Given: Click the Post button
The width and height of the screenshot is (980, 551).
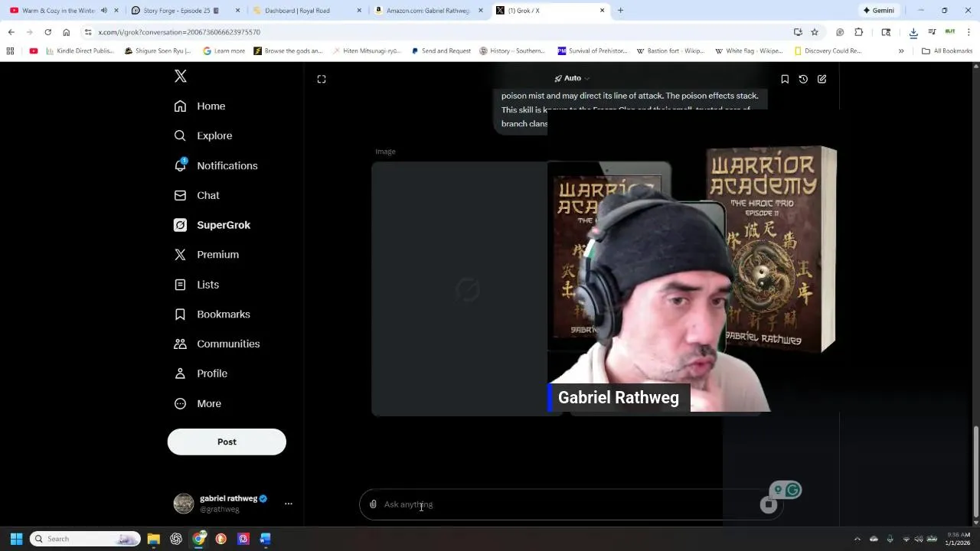Looking at the screenshot, I should pos(227,442).
